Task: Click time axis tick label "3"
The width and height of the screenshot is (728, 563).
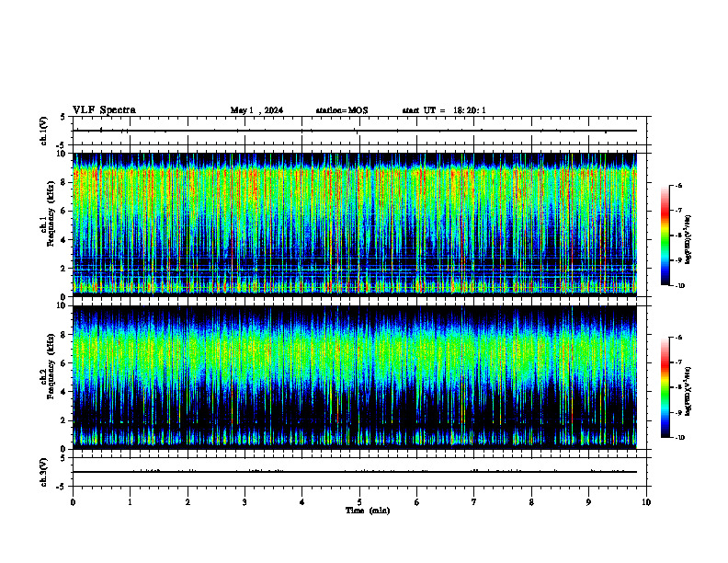Action: (245, 502)
